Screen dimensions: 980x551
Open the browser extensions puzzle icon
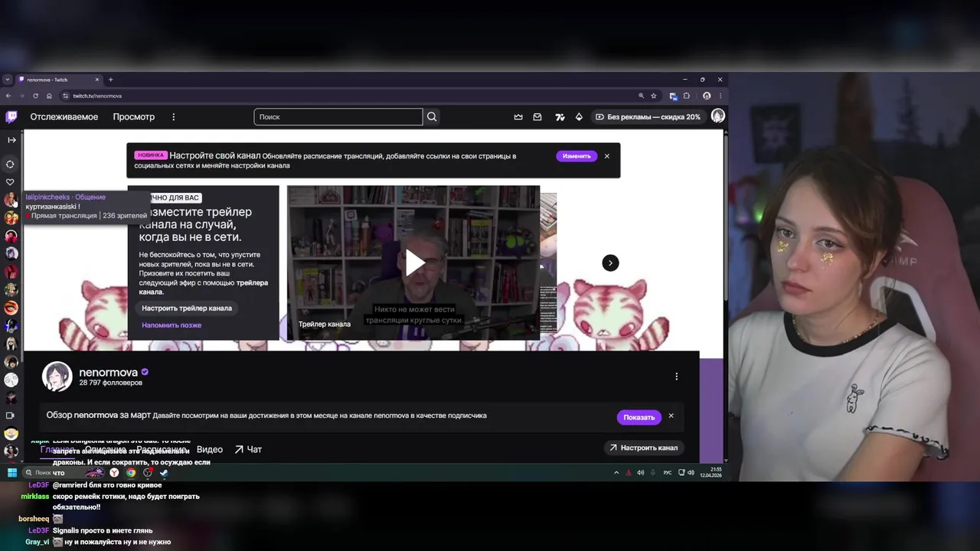687,96
